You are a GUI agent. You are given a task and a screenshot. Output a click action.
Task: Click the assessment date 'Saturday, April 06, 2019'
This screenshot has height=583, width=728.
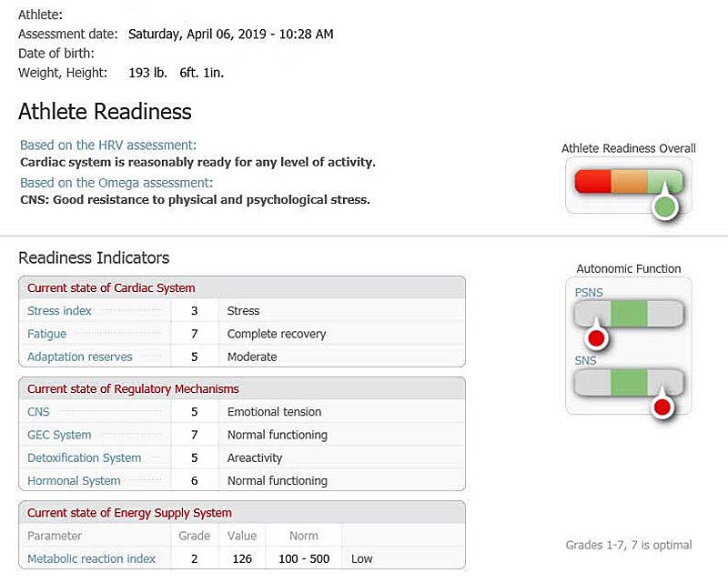click(197, 35)
